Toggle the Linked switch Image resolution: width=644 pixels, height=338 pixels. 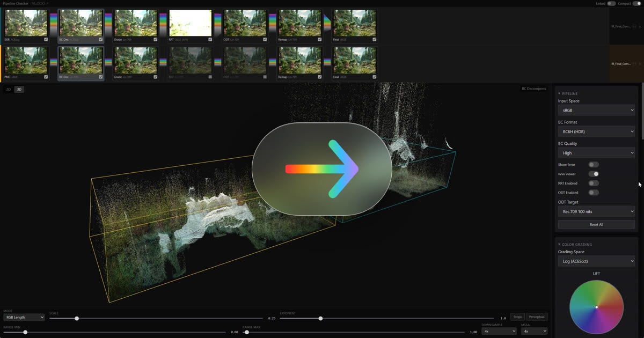(611, 4)
